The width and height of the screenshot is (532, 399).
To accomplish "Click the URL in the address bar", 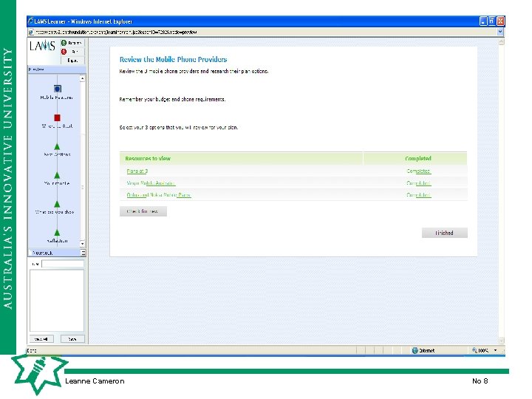I will (x=116, y=33).
